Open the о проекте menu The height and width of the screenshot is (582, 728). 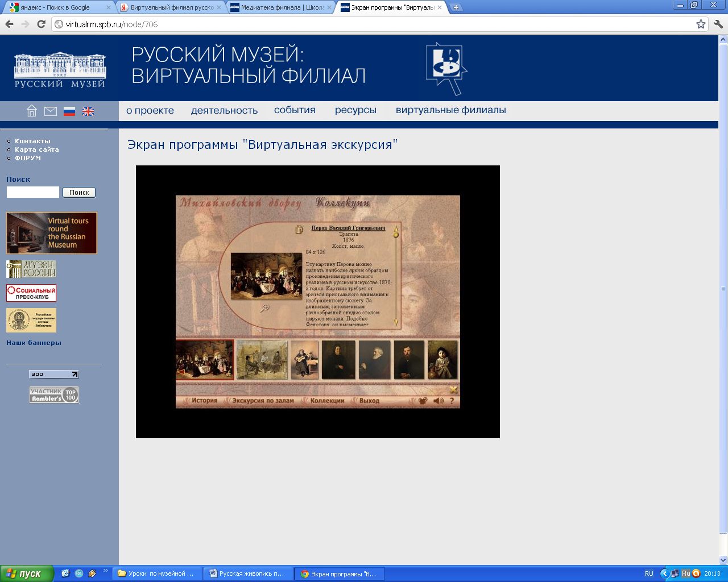point(150,110)
